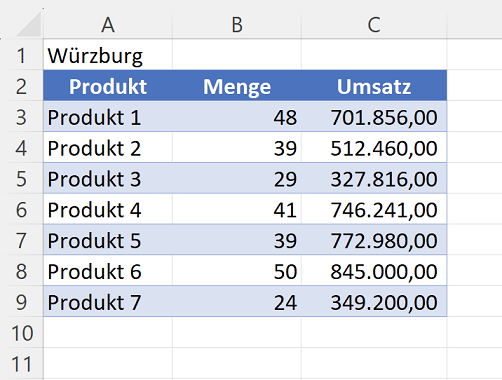The height and width of the screenshot is (380, 502).
Task: Select row 11 header
Action: pos(21,363)
